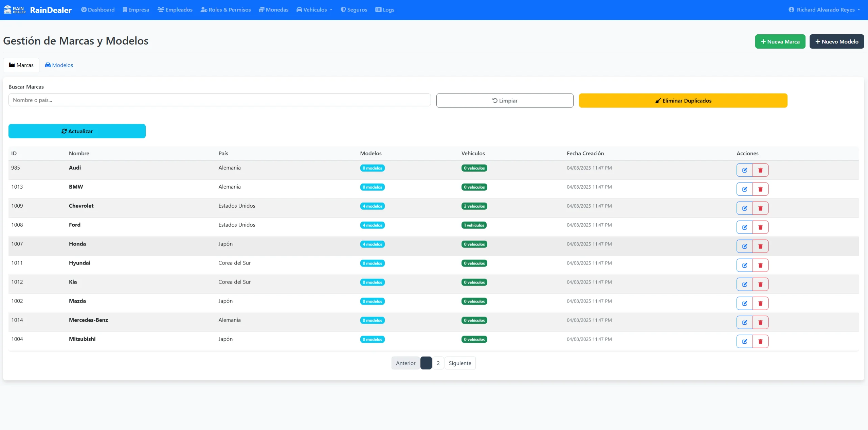The height and width of the screenshot is (430, 868).
Task: Open the Empresa section
Action: tap(136, 10)
